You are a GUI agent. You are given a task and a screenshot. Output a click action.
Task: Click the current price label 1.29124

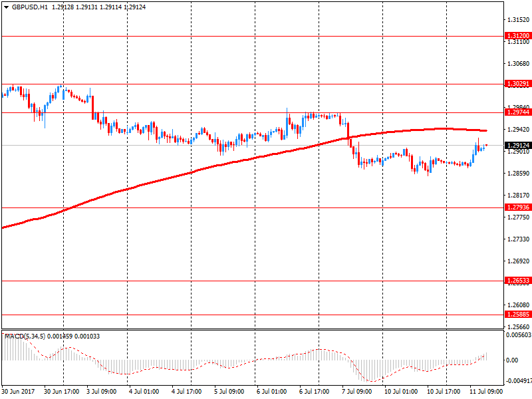click(x=518, y=145)
